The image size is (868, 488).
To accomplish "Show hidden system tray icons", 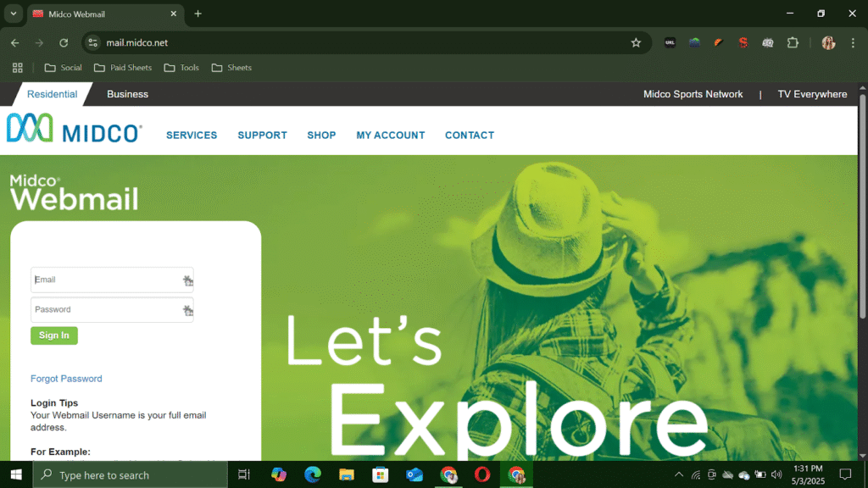I will click(679, 474).
